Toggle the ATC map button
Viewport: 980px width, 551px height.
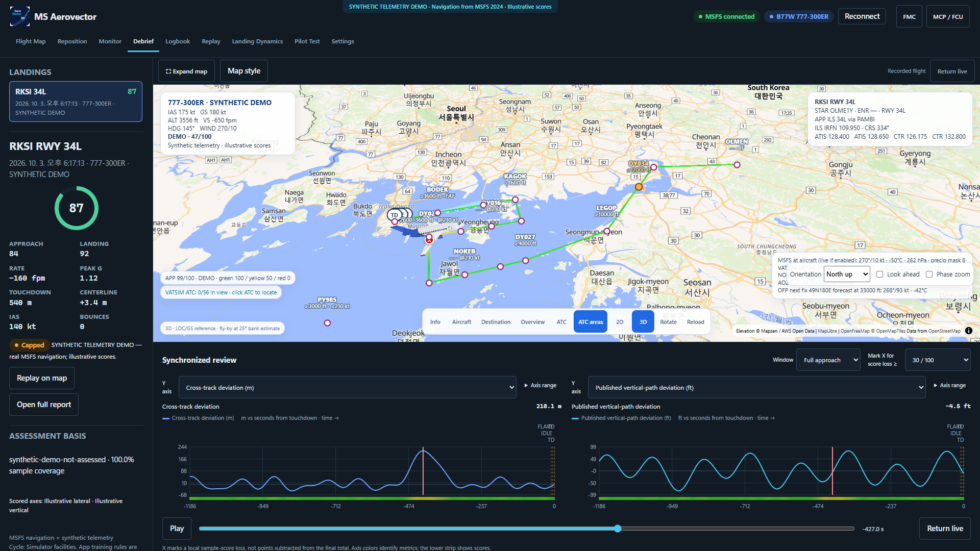(561, 321)
